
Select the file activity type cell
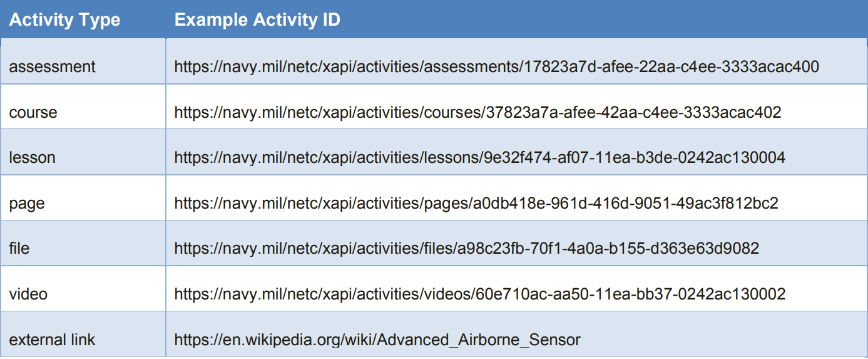coord(19,249)
